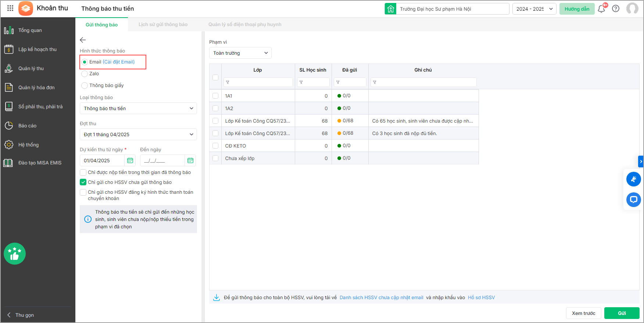
Task: Tick the checkbox for class 1A1
Action: click(x=215, y=96)
